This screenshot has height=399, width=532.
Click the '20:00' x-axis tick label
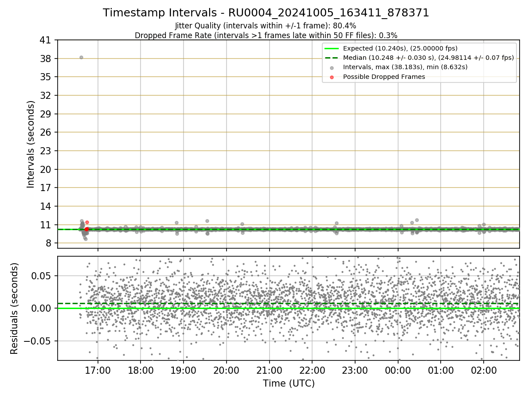click(x=227, y=370)
